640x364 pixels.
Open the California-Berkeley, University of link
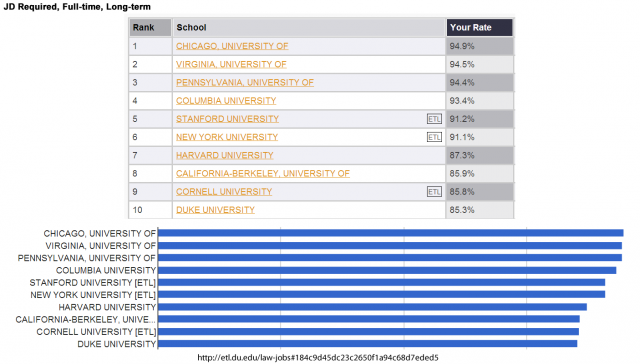click(262, 173)
